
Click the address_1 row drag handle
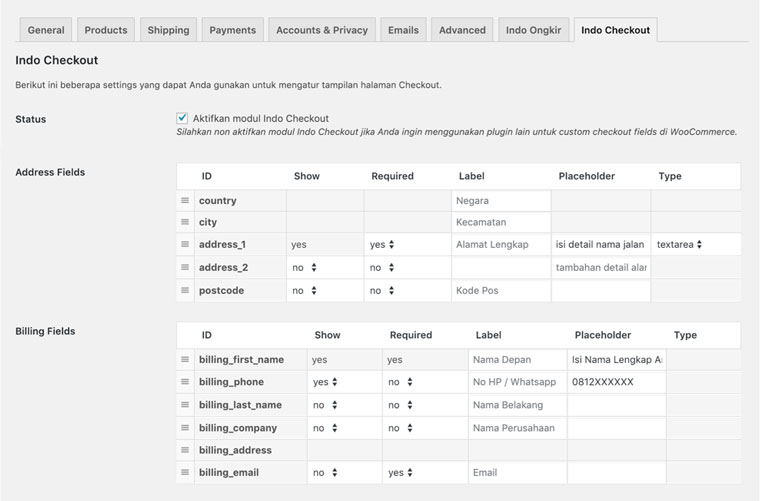tap(185, 244)
